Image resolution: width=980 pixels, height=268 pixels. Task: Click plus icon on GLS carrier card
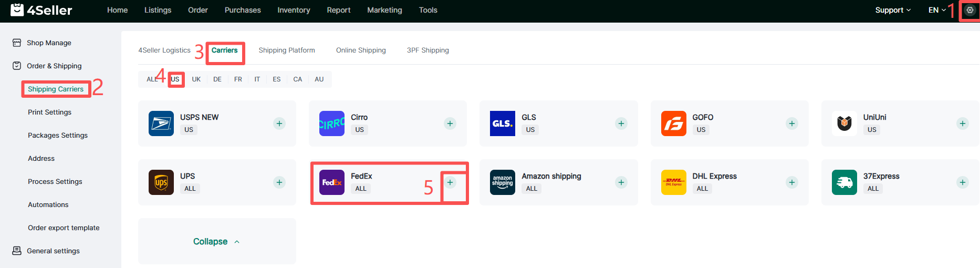(621, 123)
